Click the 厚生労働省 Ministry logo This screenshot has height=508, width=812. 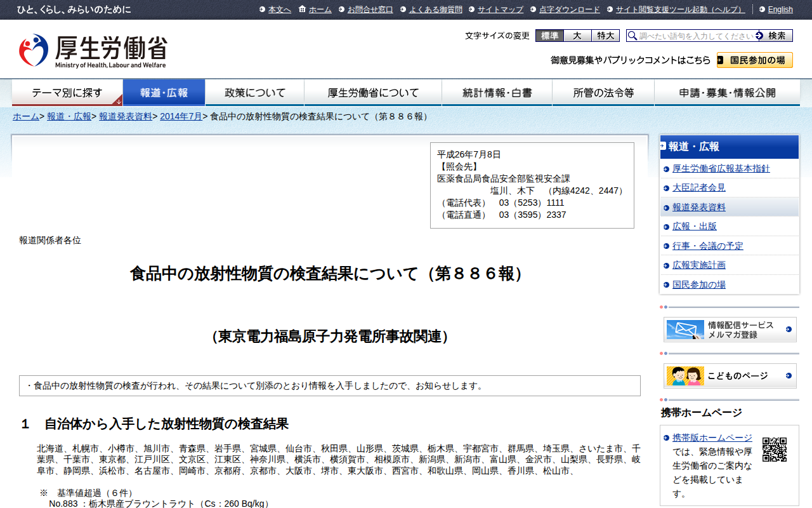tap(93, 51)
